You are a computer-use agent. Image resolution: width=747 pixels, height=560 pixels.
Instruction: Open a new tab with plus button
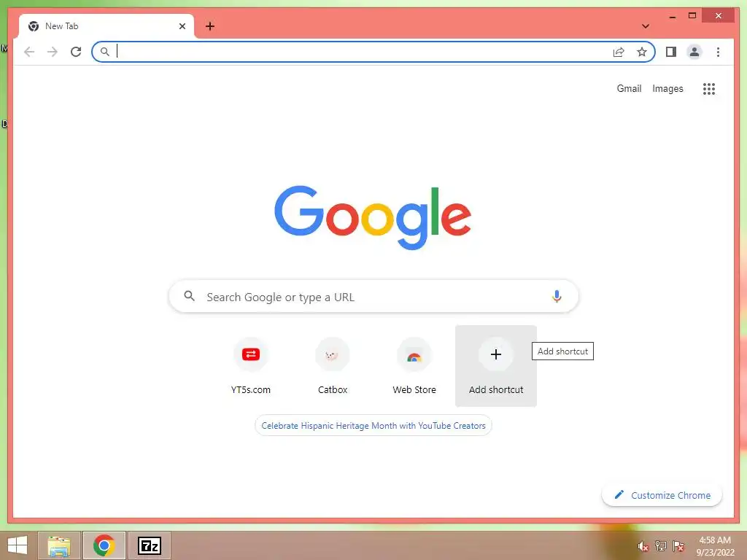click(x=210, y=26)
